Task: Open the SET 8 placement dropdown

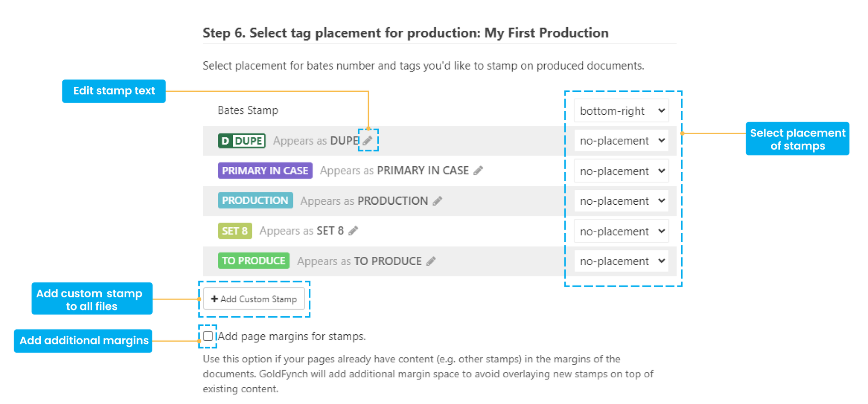Action: [x=621, y=231]
